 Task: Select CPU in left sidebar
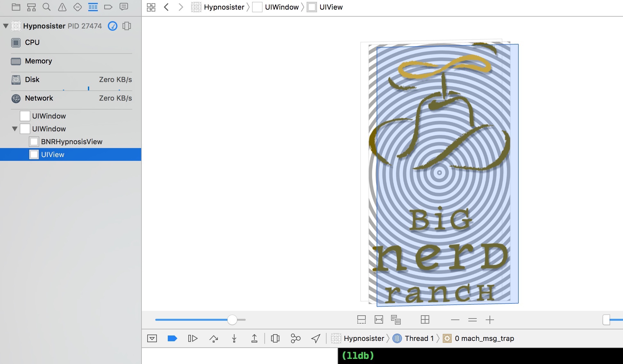(x=32, y=42)
